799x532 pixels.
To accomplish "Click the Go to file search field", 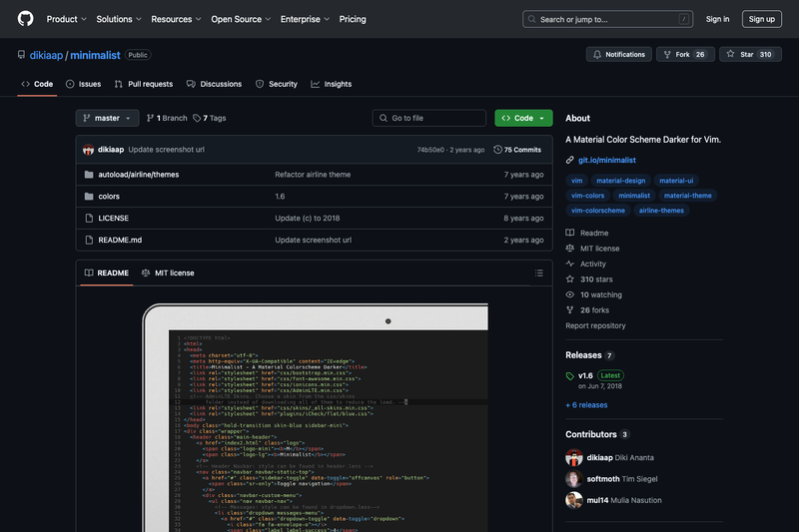I will [429, 118].
